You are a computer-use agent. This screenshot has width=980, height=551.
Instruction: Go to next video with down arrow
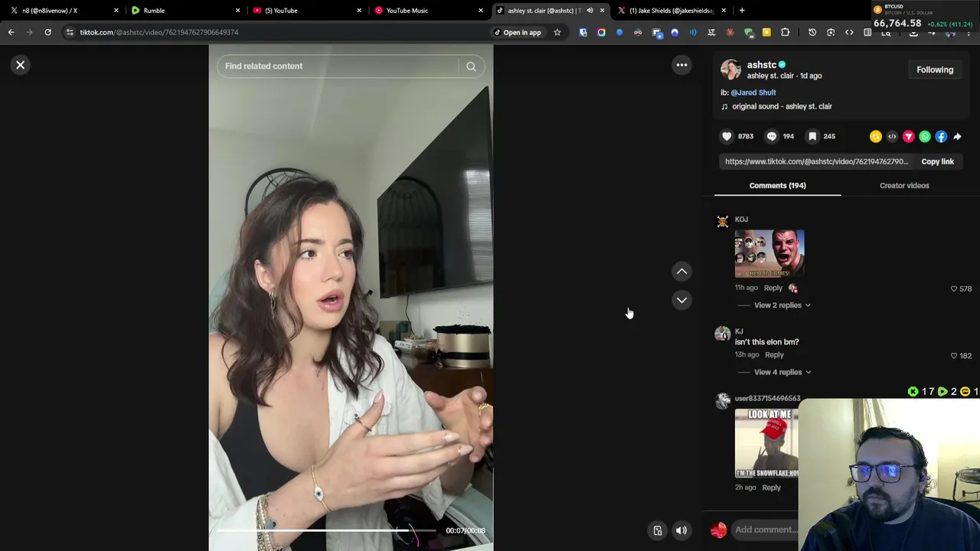tap(681, 300)
